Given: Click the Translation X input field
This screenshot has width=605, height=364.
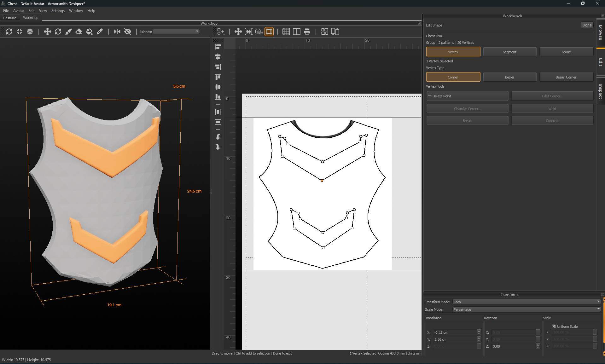Looking at the screenshot, I should point(455,332).
